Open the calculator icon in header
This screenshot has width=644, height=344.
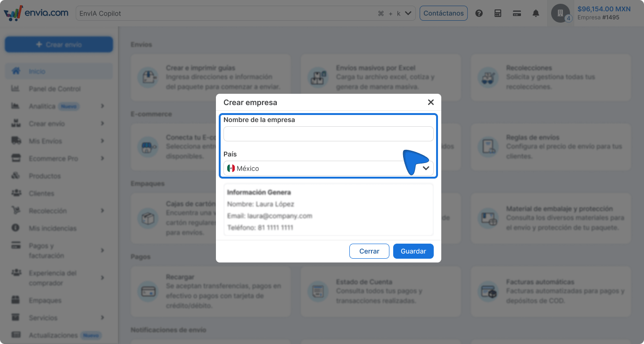tap(498, 13)
